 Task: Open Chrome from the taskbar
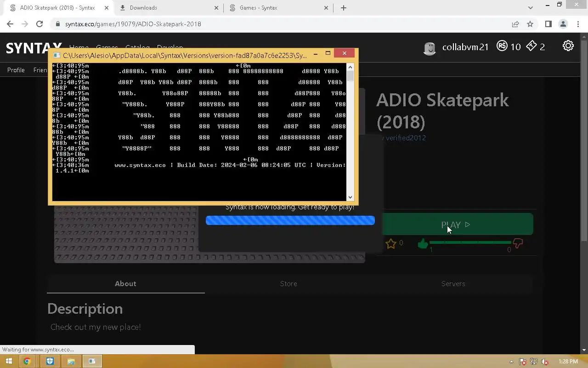[x=27, y=361]
